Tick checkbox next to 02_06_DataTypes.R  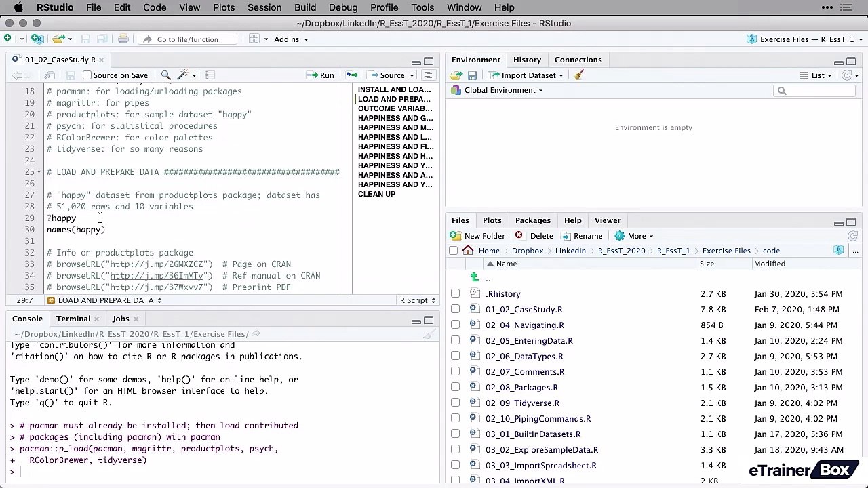(x=455, y=357)
